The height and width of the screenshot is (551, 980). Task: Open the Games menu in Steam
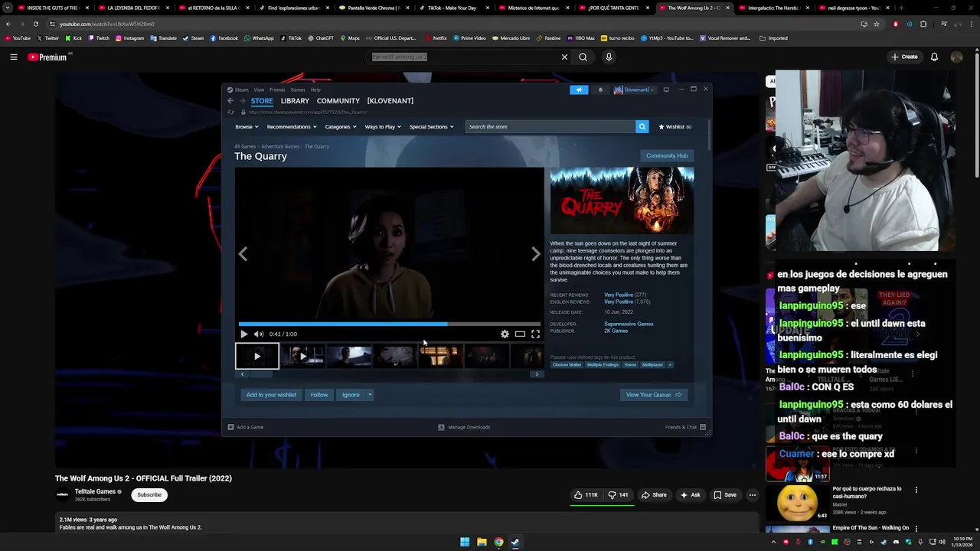[298, 90]
